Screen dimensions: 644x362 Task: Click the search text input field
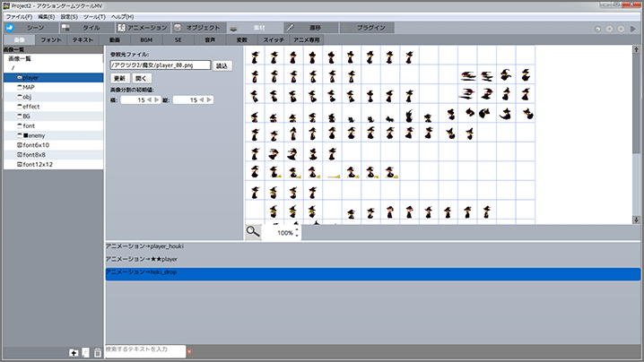point(144,351)
